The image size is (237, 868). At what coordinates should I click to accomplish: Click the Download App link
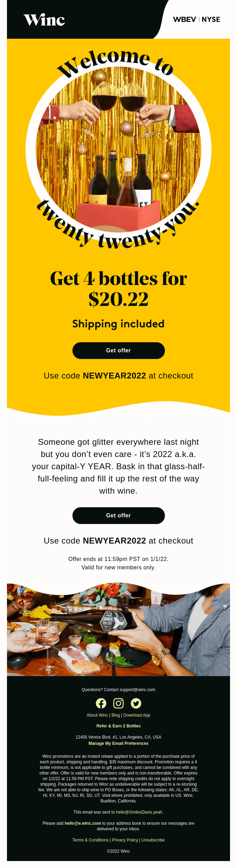pos(137,715)
